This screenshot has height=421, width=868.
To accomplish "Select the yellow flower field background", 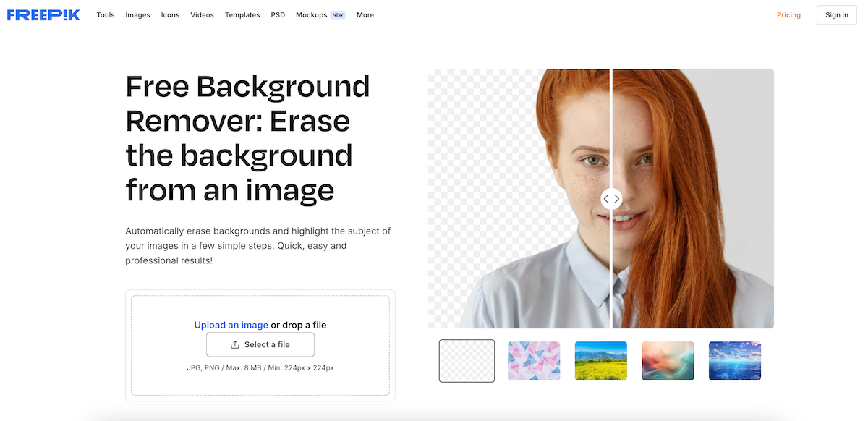I will pos(601,360).
